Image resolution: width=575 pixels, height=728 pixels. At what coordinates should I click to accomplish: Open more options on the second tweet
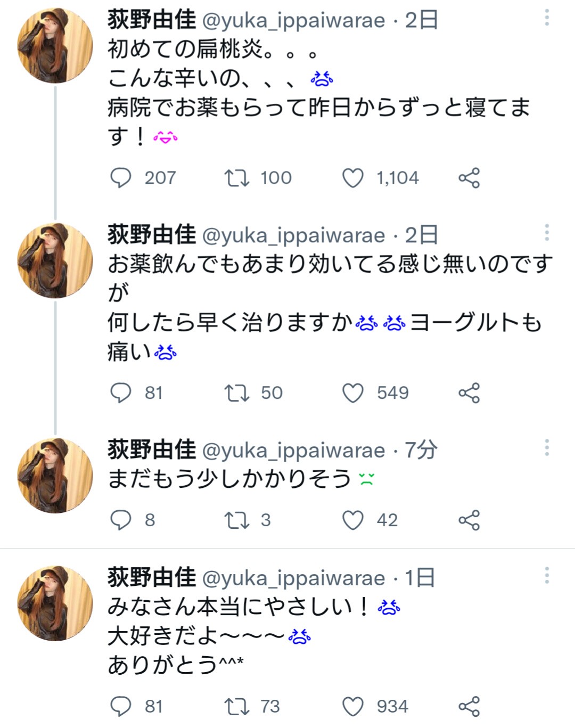pos(547,233)
